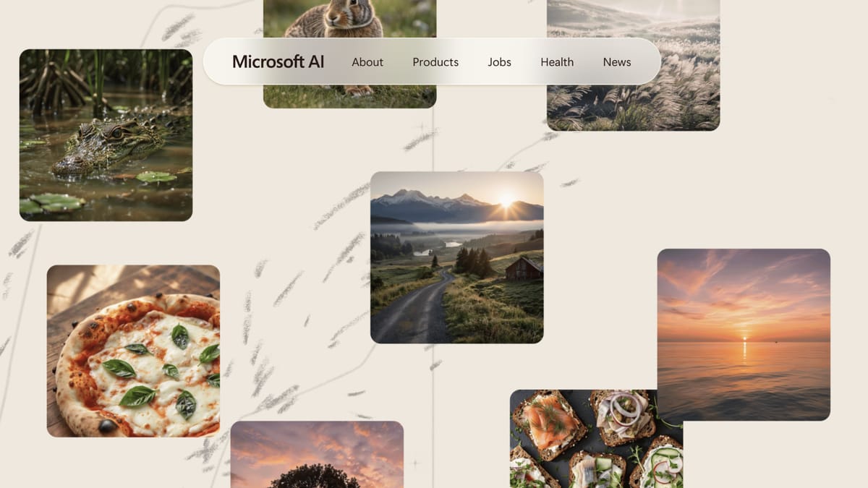View the pizza photo

tap(133, 351)
